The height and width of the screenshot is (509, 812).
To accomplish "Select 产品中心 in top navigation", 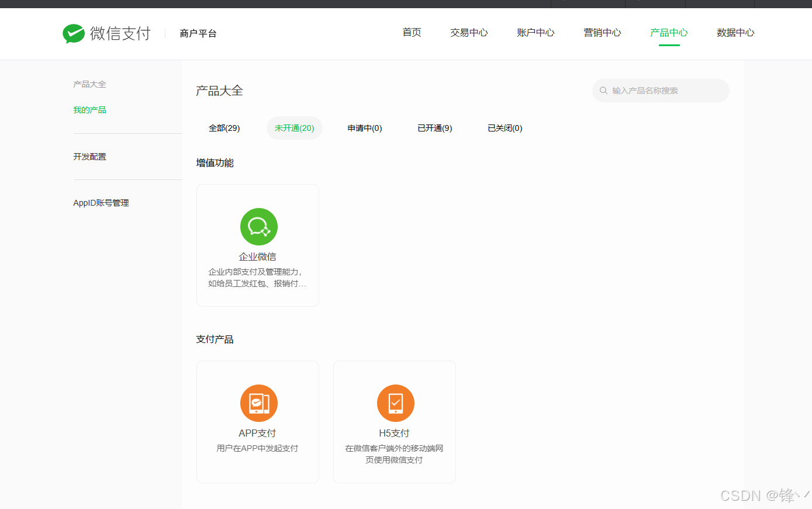I will (669, 33).
